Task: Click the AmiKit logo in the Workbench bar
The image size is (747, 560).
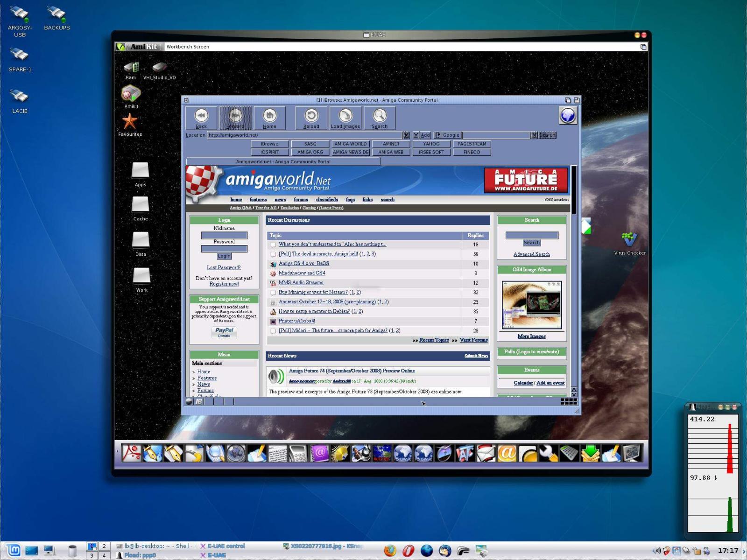Action: coord(139,47)
